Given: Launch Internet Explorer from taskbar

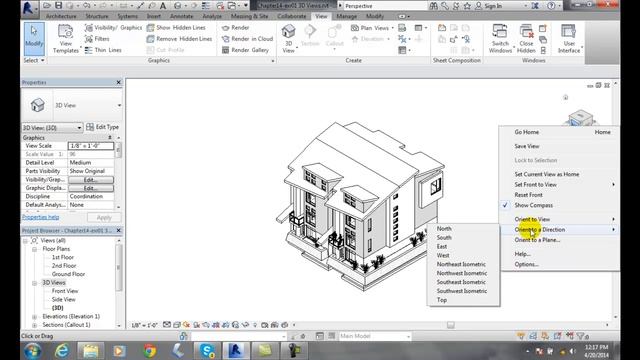Looking at the screenshot, I should 62,351.
